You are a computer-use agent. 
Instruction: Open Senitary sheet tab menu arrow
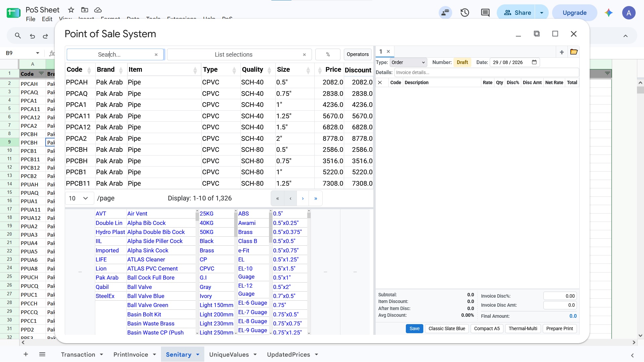(x=198, y=355)
